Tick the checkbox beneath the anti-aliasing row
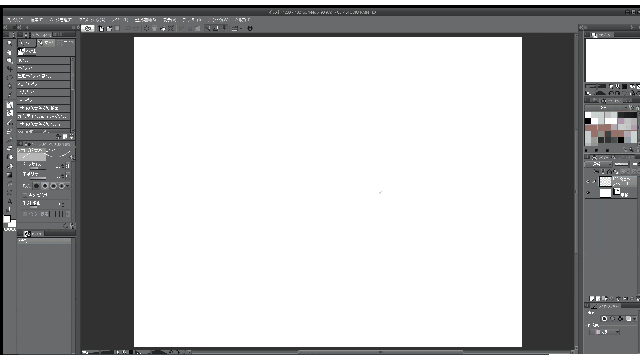 click(x=25, y=195)
